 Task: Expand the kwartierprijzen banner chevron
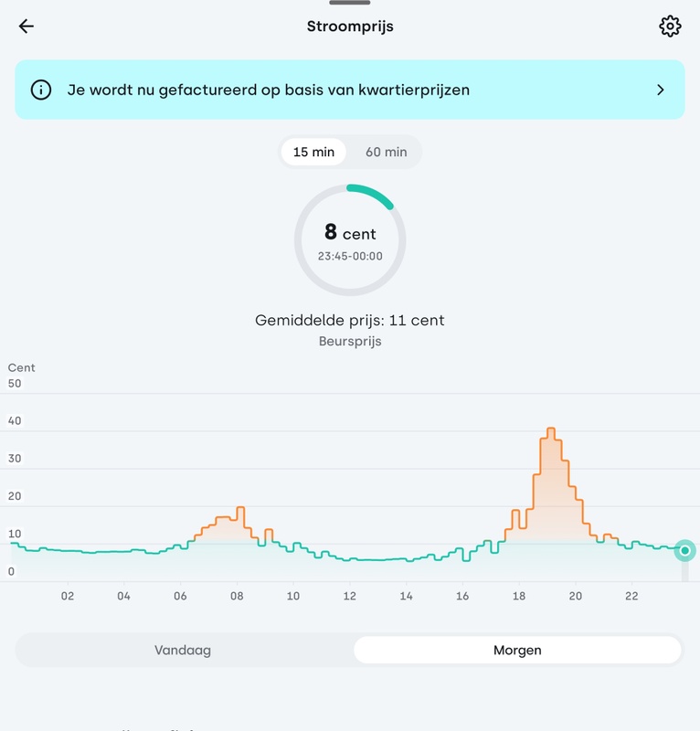(661, 90)
